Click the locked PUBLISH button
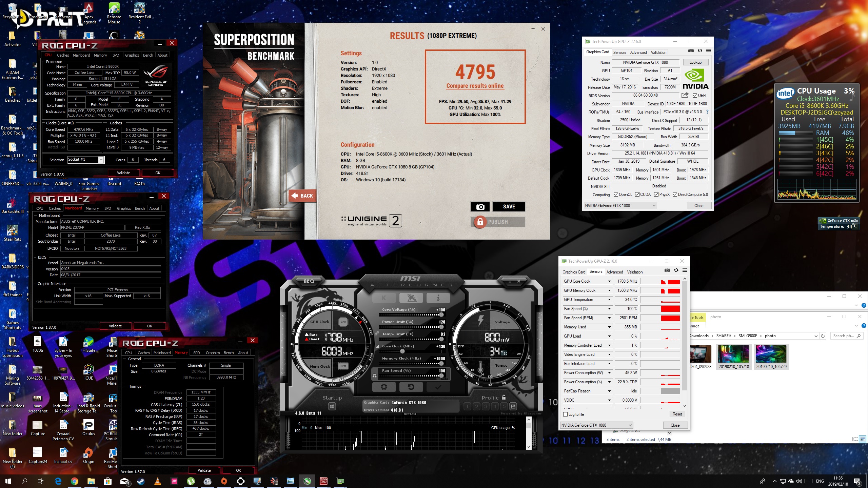The image size is (868, 488). click(x=498, y=222)
